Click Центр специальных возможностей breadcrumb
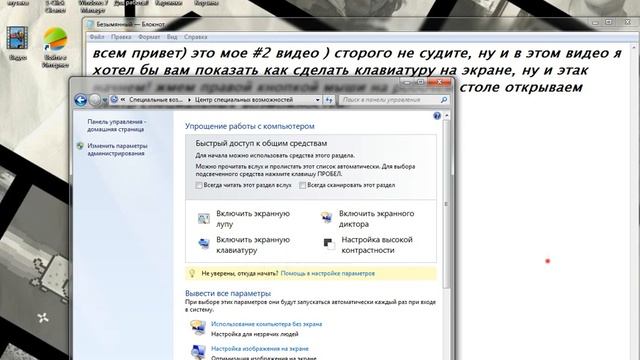Viewport: 640px width, 360px height. pos(244,100)
